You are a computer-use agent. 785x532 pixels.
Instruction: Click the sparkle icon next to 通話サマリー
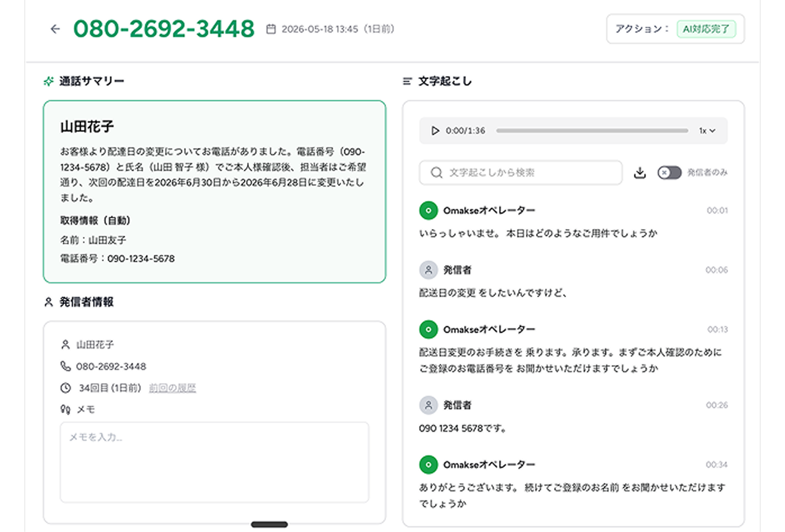49,81
